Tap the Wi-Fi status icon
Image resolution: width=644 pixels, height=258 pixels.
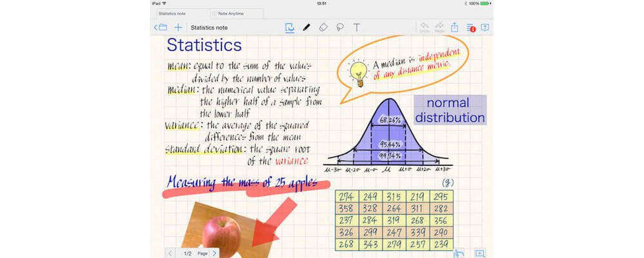tap(164, 3)
